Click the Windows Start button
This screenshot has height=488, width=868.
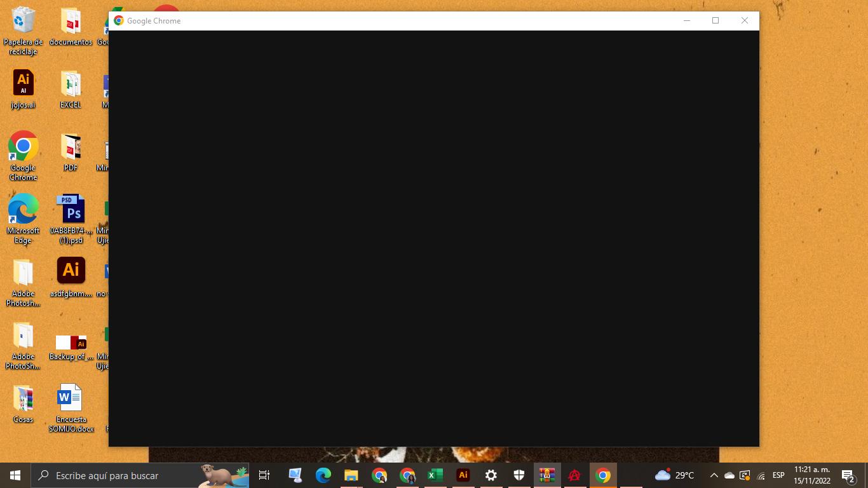click(15, 475)
